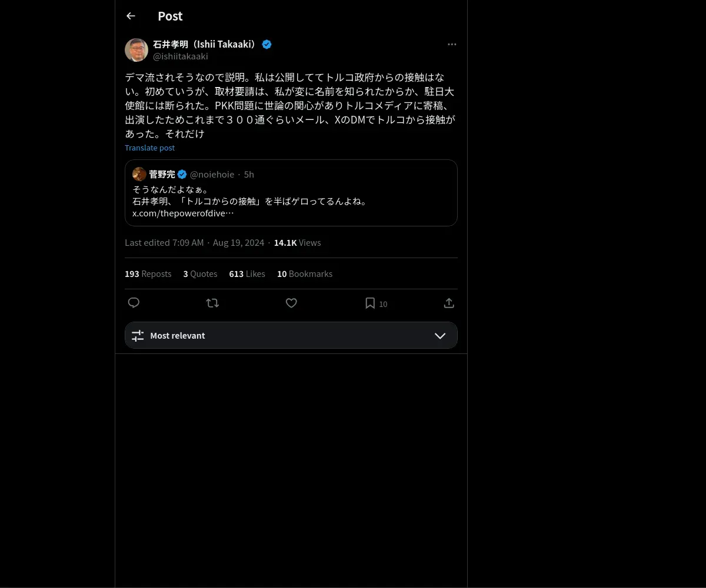View the 613 Likes list
Viewport: 706px width, 588px height.
(247, 273)
